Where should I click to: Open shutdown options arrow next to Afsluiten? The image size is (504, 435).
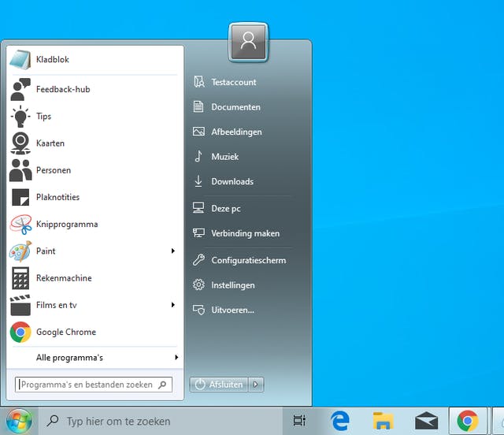pyautogui.click(x=257, y=385)
